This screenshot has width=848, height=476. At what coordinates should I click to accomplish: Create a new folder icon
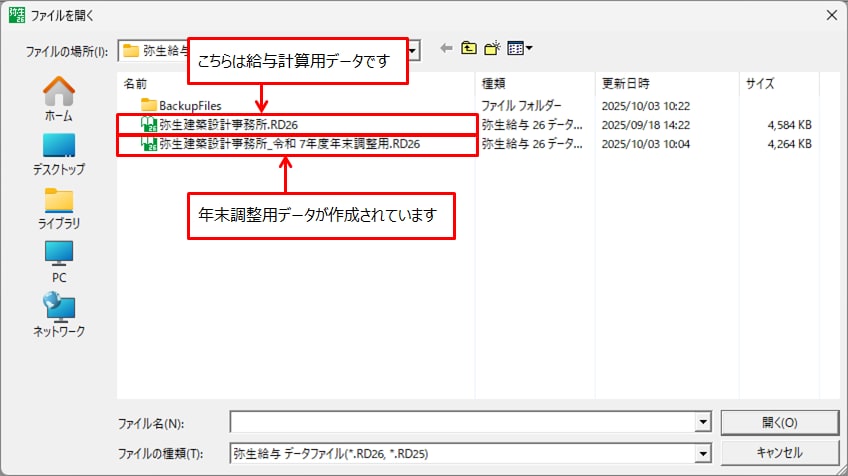tap(491, 48)
